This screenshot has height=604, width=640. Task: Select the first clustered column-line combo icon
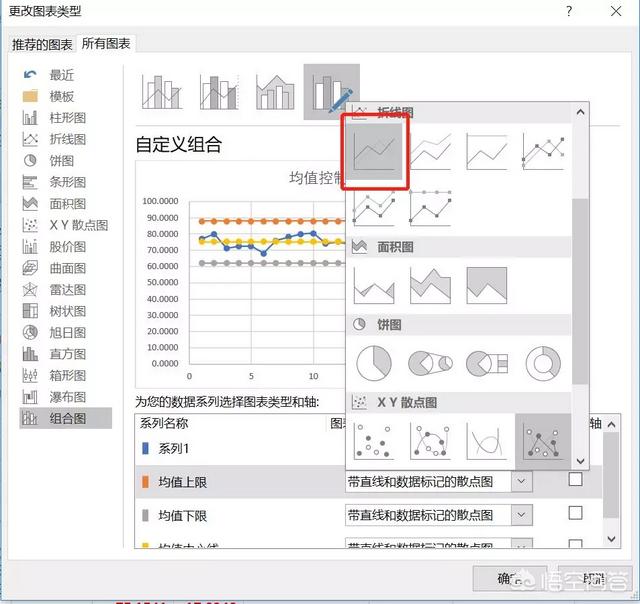coord(160,91)
